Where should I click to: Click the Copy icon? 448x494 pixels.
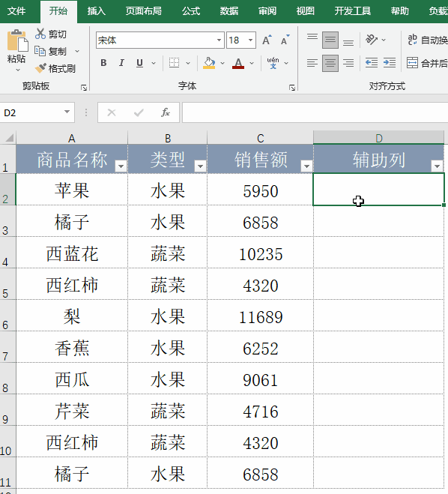click(x=40, y=51)
